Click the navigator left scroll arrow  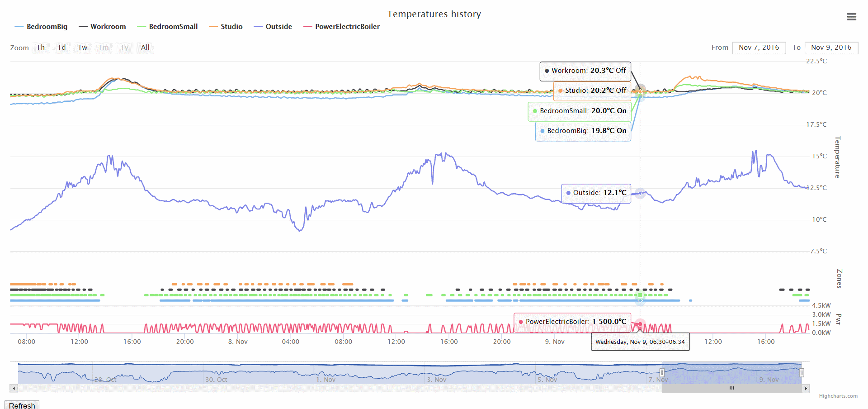pos(14,388)
